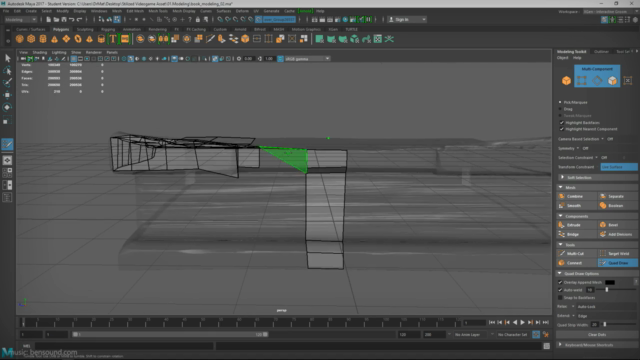Click the go to start of playback button
This screenshot has width=640, height=360.
tap(492, 322)
